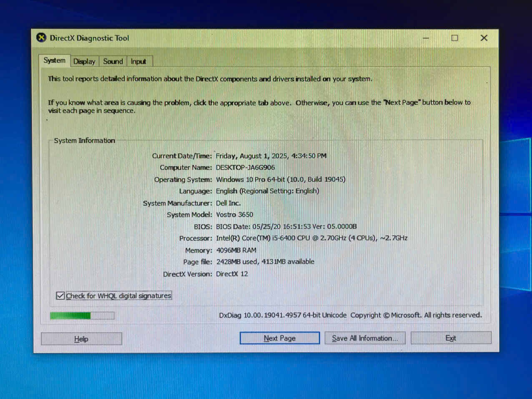The width and height of the screenshot is (532, 399).
Task: Click the Current Date/Time label
Action: [182, 156]
